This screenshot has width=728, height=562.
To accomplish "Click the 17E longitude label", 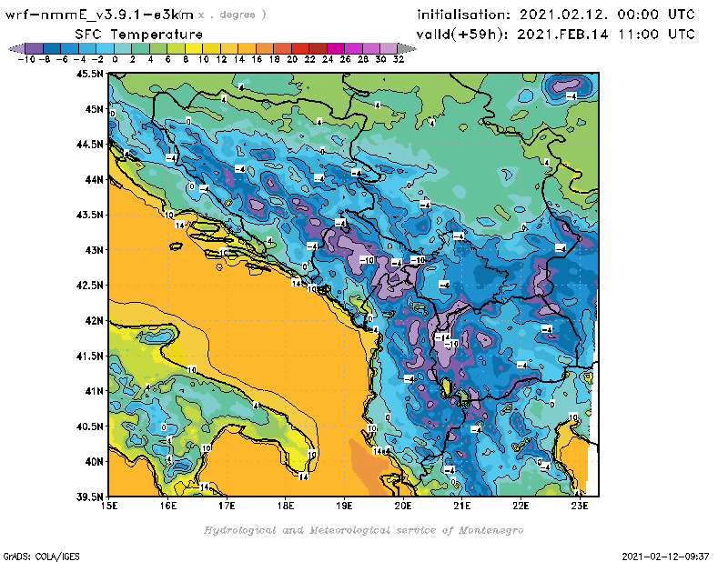I will click(227, 506).
